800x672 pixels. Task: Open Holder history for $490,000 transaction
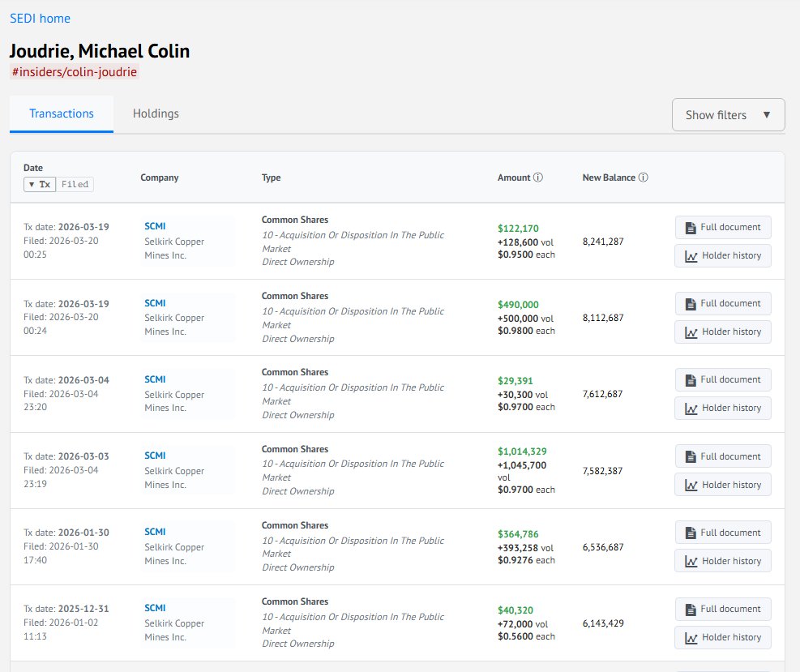pyautogui.click(x=722, y=332)
